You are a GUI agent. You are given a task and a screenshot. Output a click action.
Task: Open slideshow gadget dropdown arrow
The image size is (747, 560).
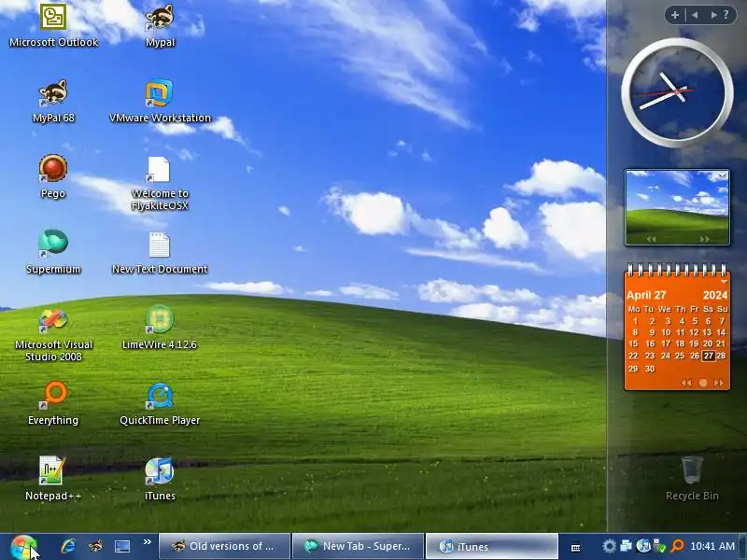(723, 175)
